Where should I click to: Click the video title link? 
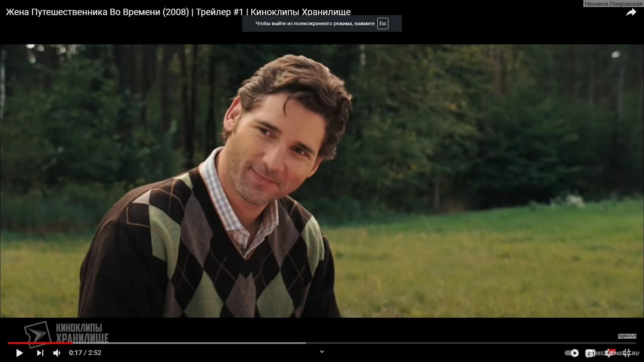[178, 12]
